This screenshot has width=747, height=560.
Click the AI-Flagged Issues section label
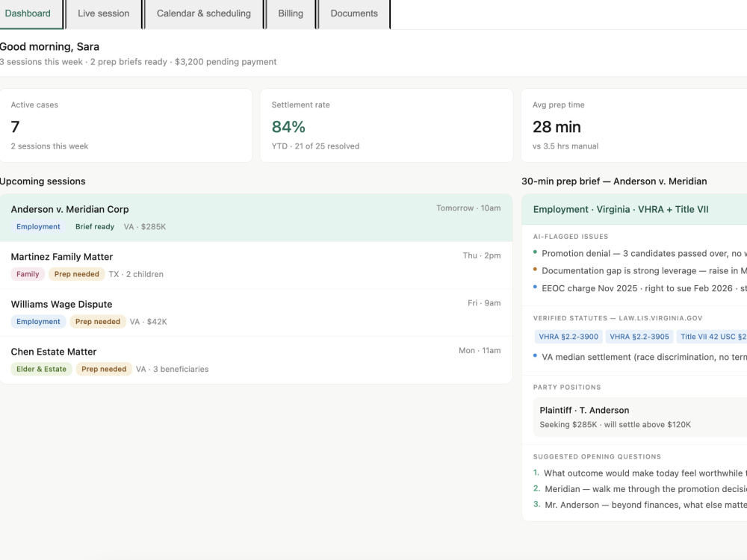click(570, 237)
